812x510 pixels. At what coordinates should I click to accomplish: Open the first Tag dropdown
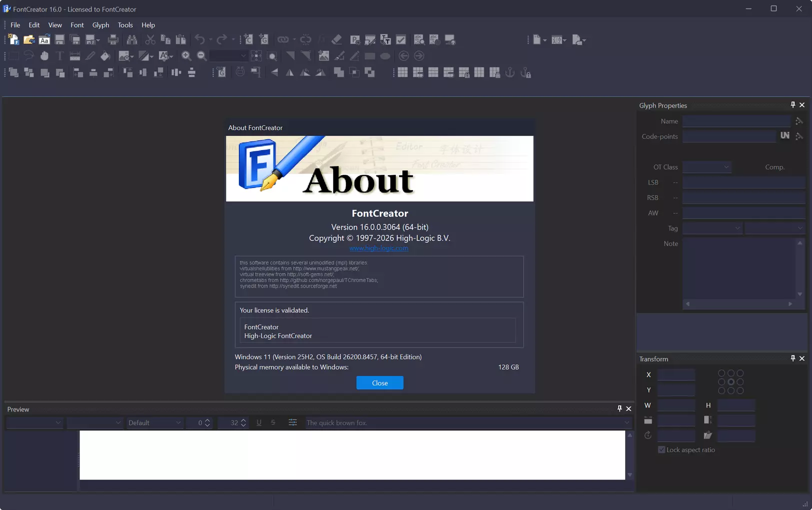point(713,228)
